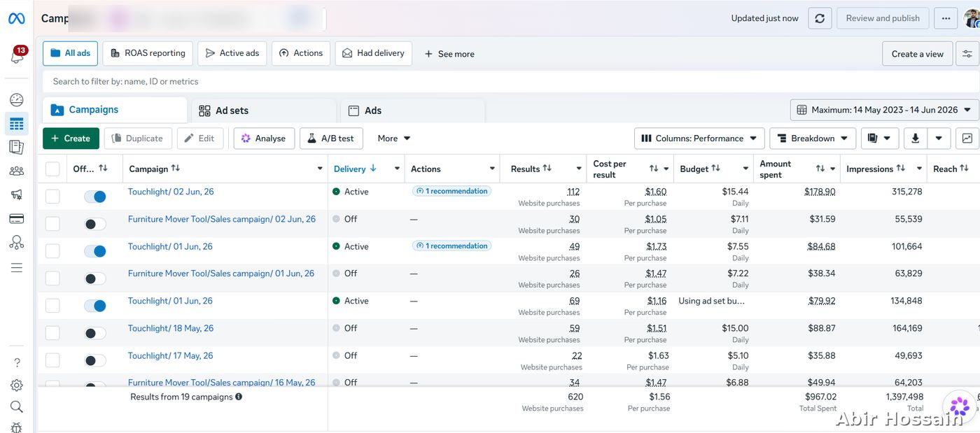Click the search filter field

(x=511, y=81)
